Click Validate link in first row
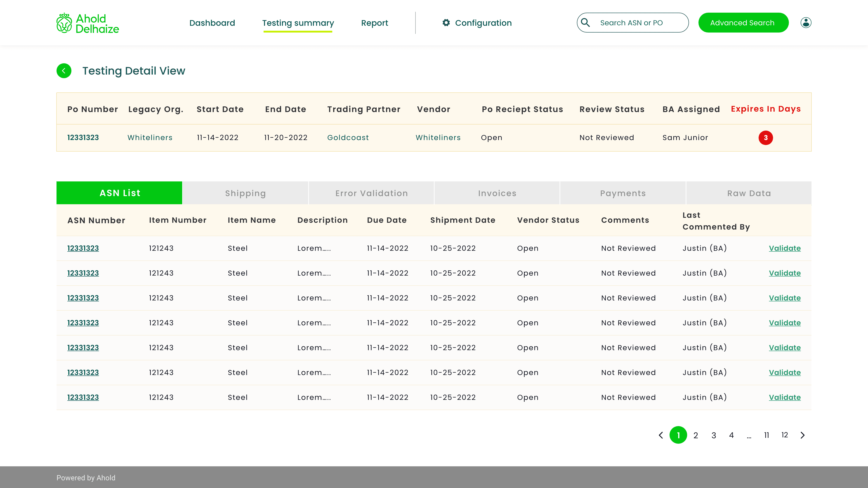This screenshot has width=868, height=488. pyautogui.click(x=784, y=248)
